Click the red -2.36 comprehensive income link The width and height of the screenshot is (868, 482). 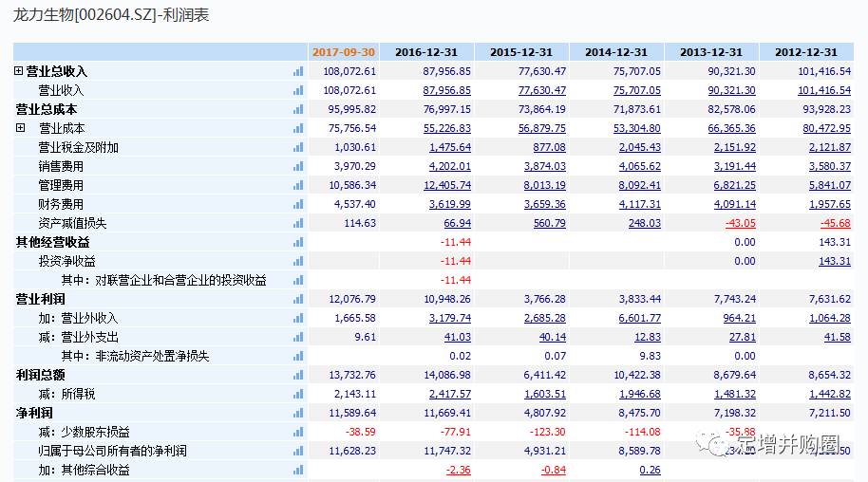click(458, 470)
